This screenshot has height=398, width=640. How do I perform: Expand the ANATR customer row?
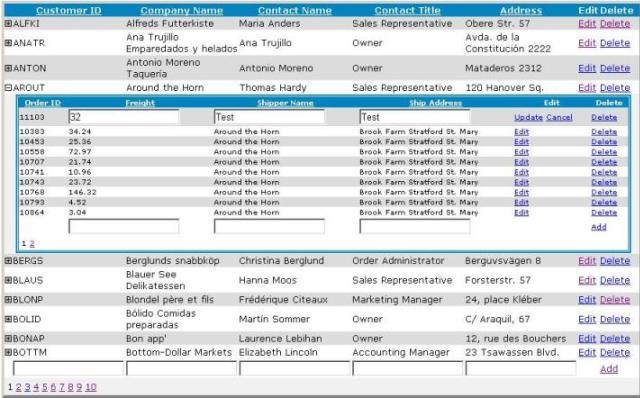(x=8, y=43)
